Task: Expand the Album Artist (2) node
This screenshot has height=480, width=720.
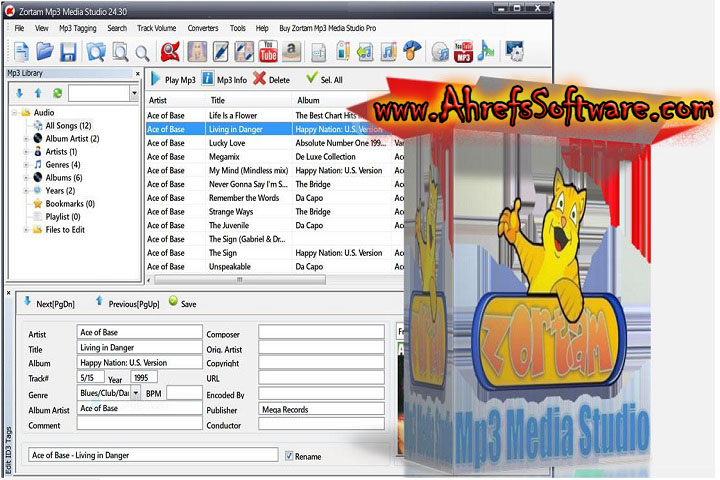Action: click(26, 138)
